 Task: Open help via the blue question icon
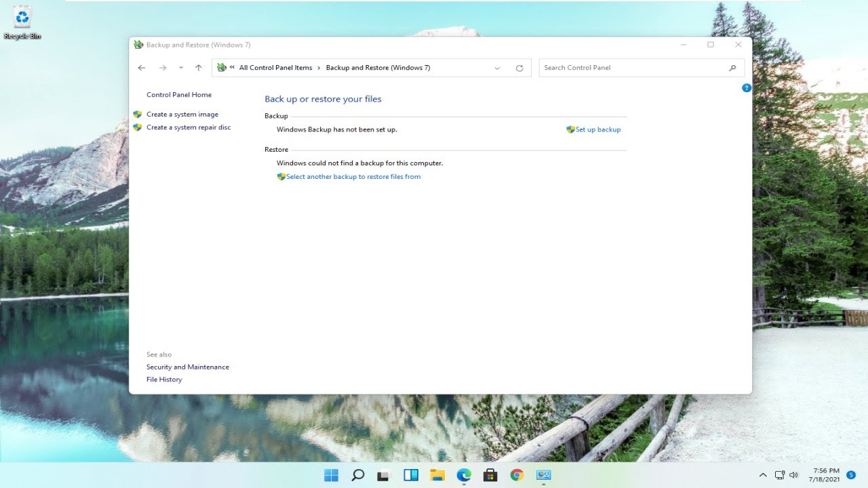coord(747,88)
